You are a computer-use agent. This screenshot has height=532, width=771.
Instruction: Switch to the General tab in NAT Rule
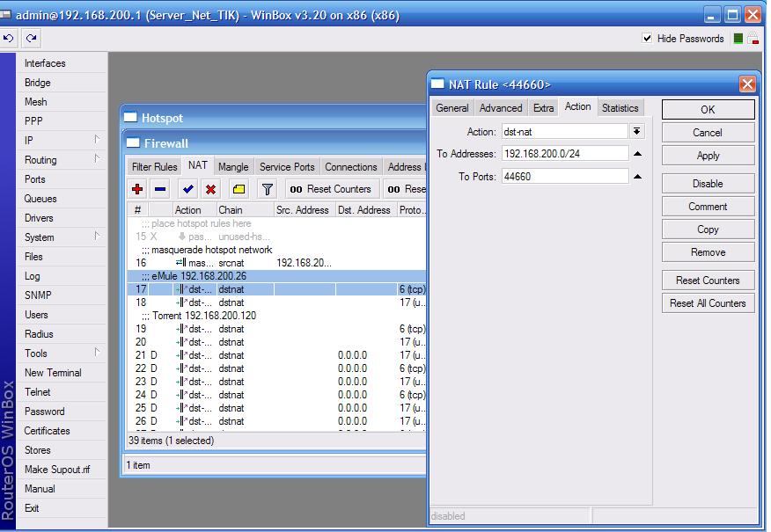click(x=452, y=108)
